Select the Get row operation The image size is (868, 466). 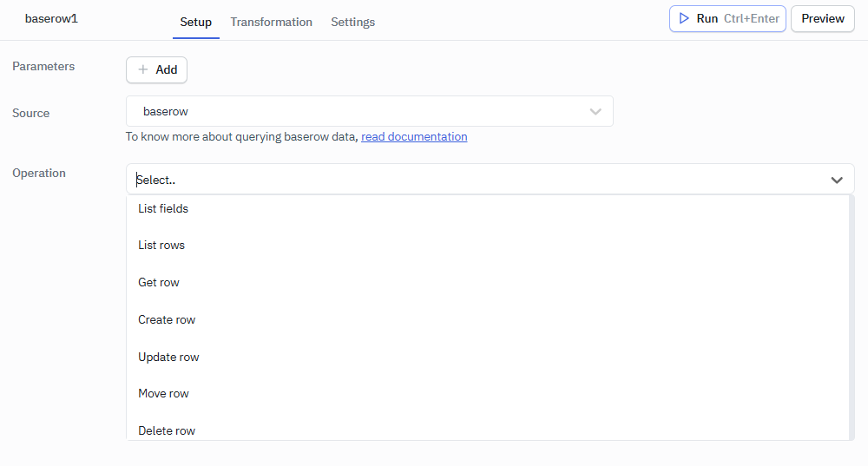(x=159, y=283)
